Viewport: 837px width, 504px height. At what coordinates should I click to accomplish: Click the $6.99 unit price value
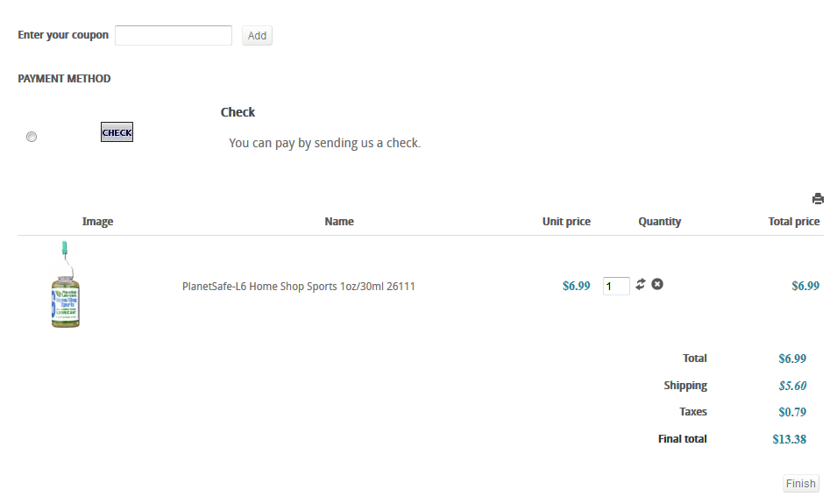point(576,286)
